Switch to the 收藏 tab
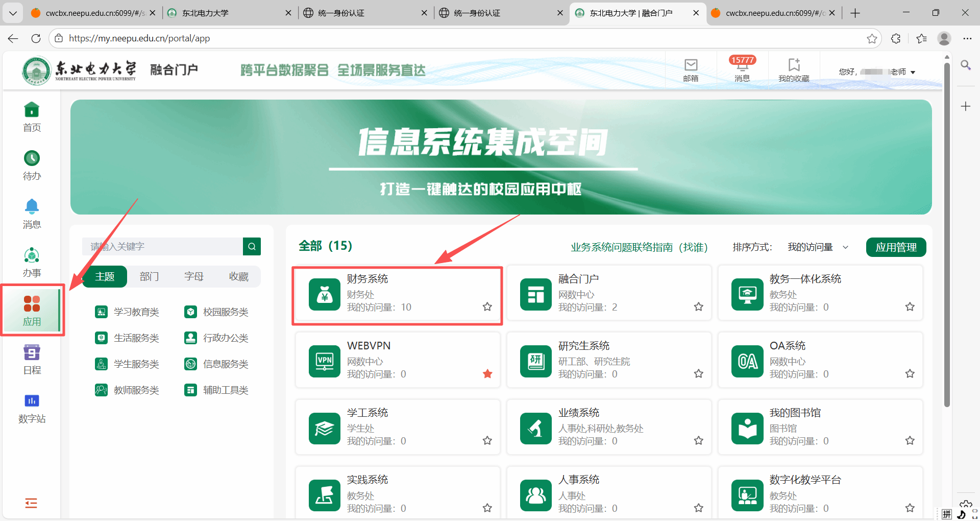This screenshot has width=980, height=521. click(x=238, y=276)
